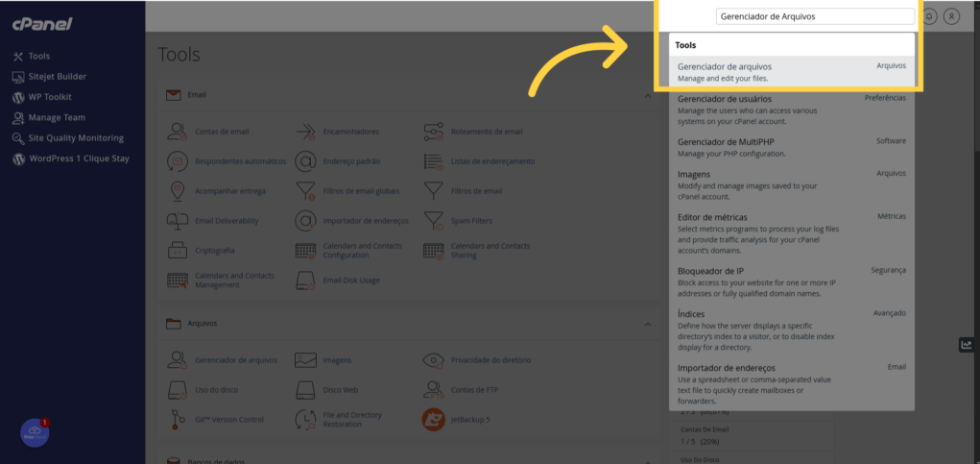Open Gerenciador de arquivos in Arquivos section
The image size is (980, 464).
pos(235,360)
